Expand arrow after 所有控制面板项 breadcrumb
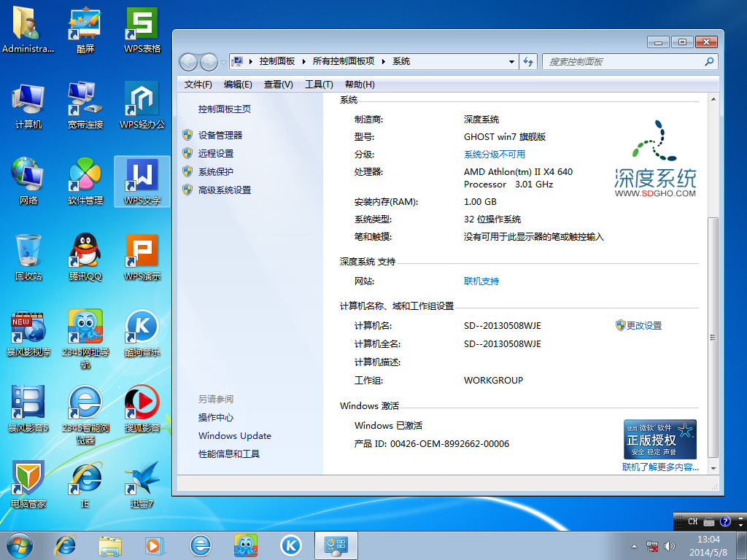The height and width of the screenshot is (560, 747). (383, 61)
